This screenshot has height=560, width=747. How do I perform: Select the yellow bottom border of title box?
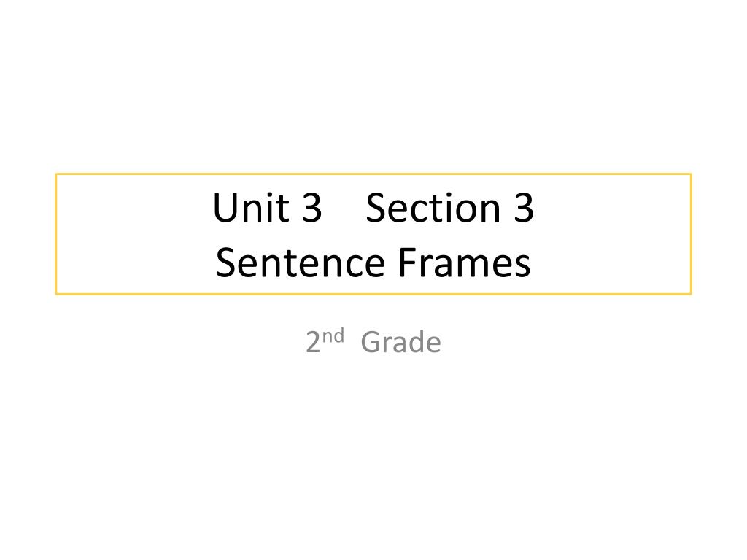(373, 293)
